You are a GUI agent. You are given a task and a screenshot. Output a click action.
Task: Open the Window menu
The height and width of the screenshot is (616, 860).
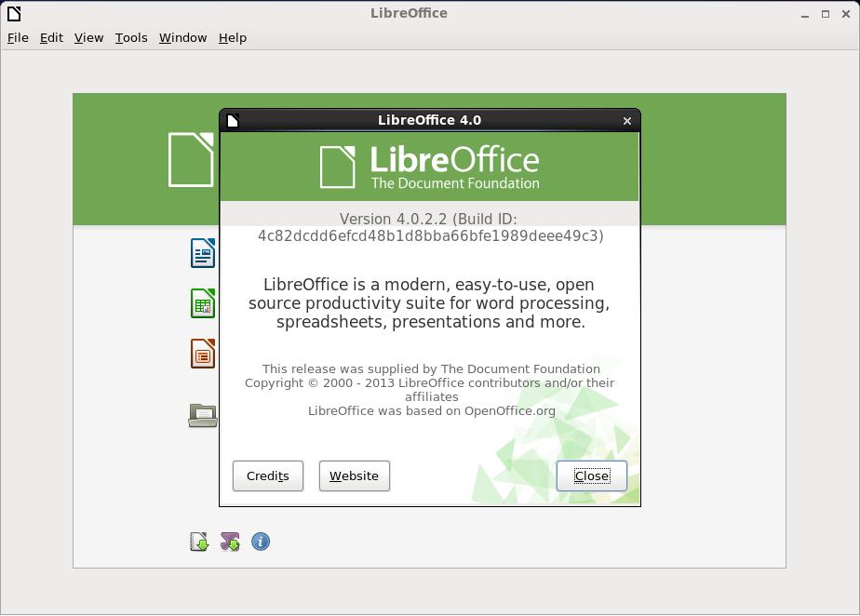182,38
